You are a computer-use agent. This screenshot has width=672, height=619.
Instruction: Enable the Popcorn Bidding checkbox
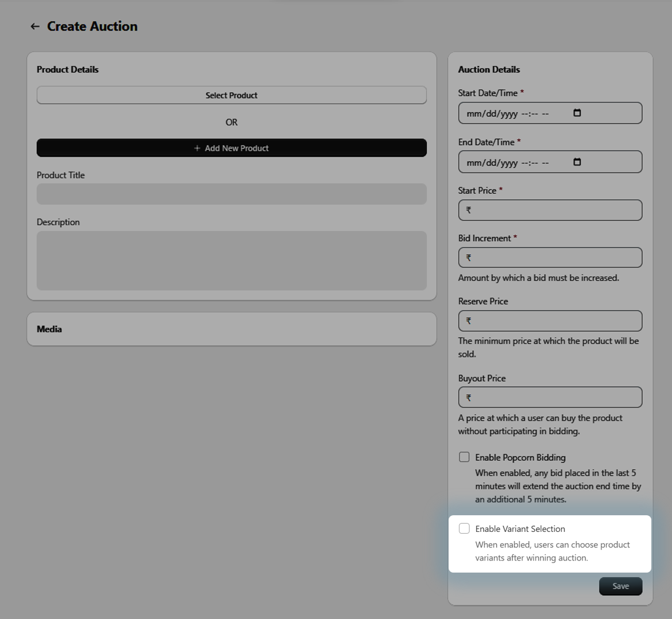464,457
